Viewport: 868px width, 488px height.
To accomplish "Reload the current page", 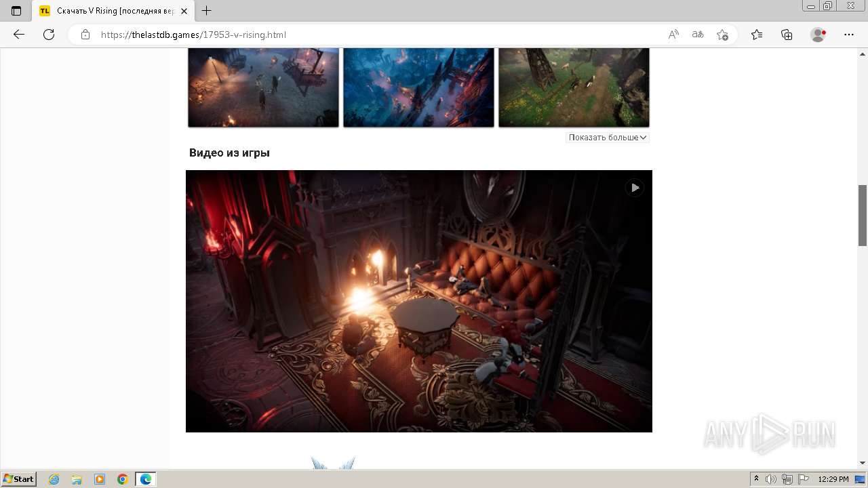I will 49,35.
